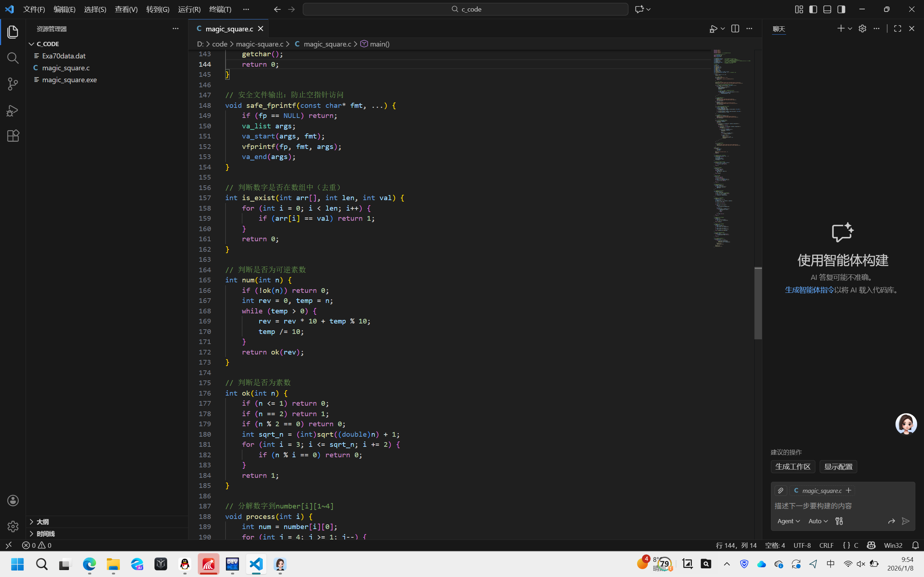Viewport: 924px width, 577px height.
Task: Toggle the primary sidebar visibility
Action: 813,9
